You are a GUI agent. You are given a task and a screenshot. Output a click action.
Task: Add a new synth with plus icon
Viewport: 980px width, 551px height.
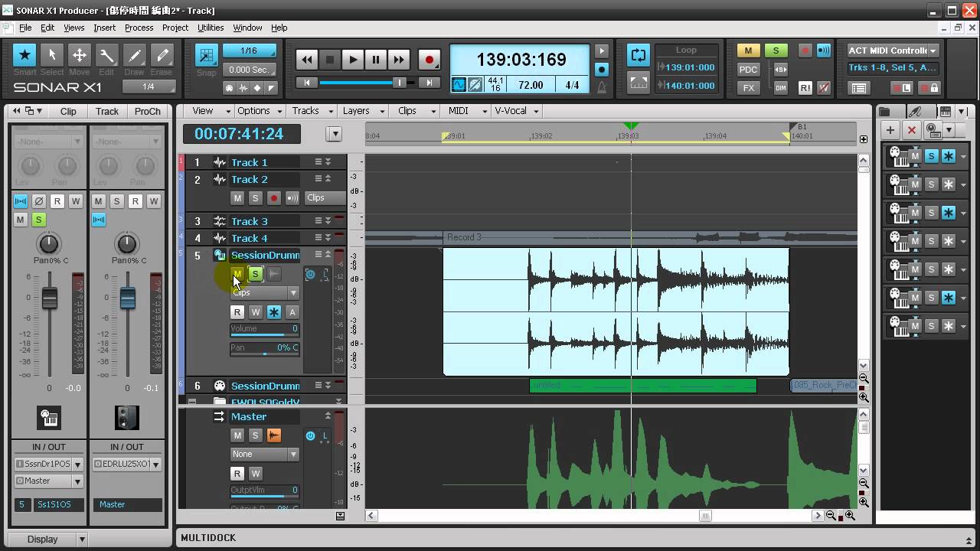click(890, 130)
